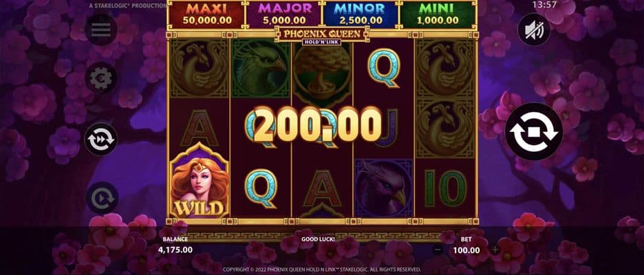Image resolution: width=644 pixels, height=275 pixels.
Task: Toggle the muted speaker sound icon
Action: click(x=533, y=30)
